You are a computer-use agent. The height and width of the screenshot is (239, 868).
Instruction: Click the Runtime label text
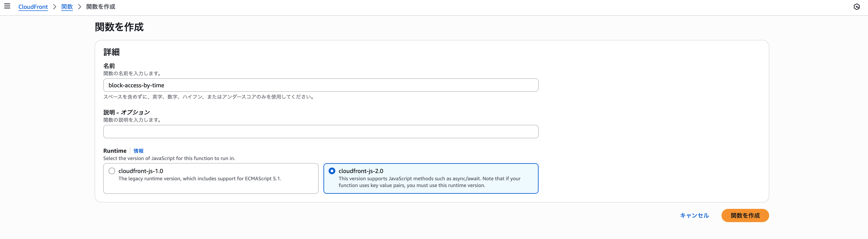coord(115,151)
